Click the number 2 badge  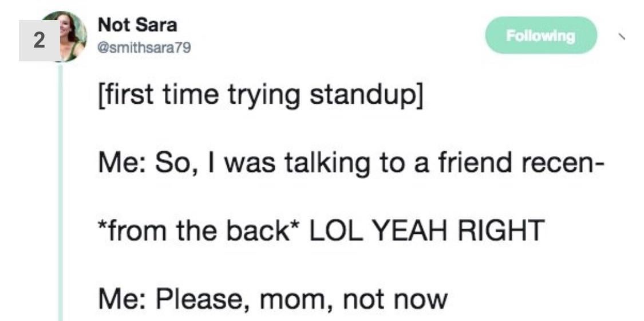click(38, 41)
